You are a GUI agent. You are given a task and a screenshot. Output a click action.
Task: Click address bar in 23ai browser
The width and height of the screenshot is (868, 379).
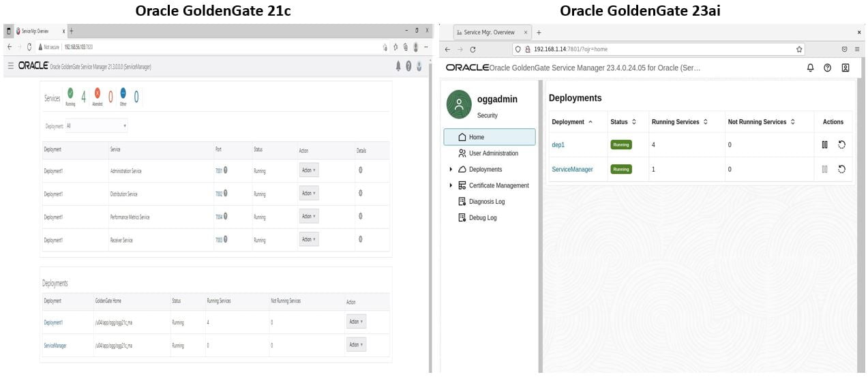click(x=658, y=49)
